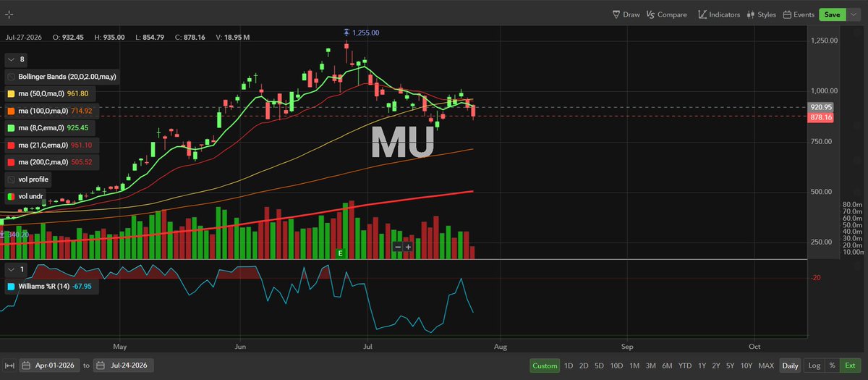868x380 pixels.
Task: Click the earnings E marker
Action: coord(340,253)
